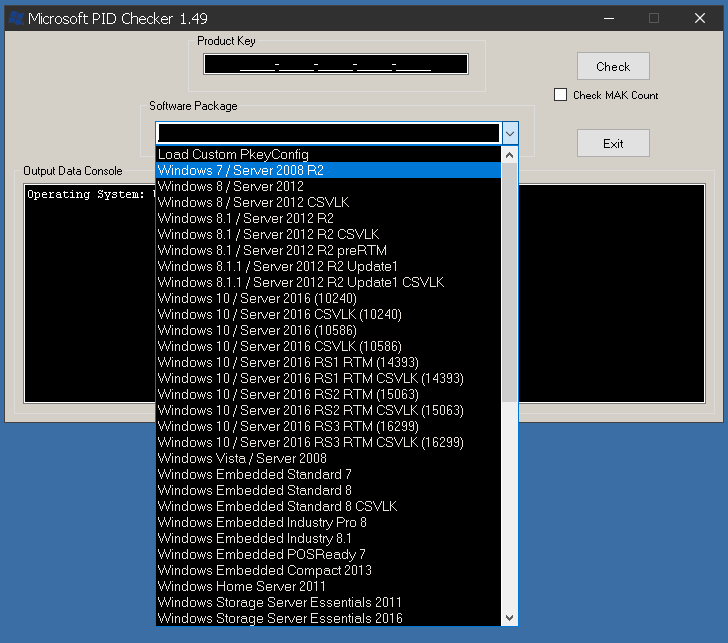Select Windows 10 Server 2016 RS3 RTM (16299)
The width and height of the screenshot is (728, 643).
pyautogui.click(x=328, y=427)
